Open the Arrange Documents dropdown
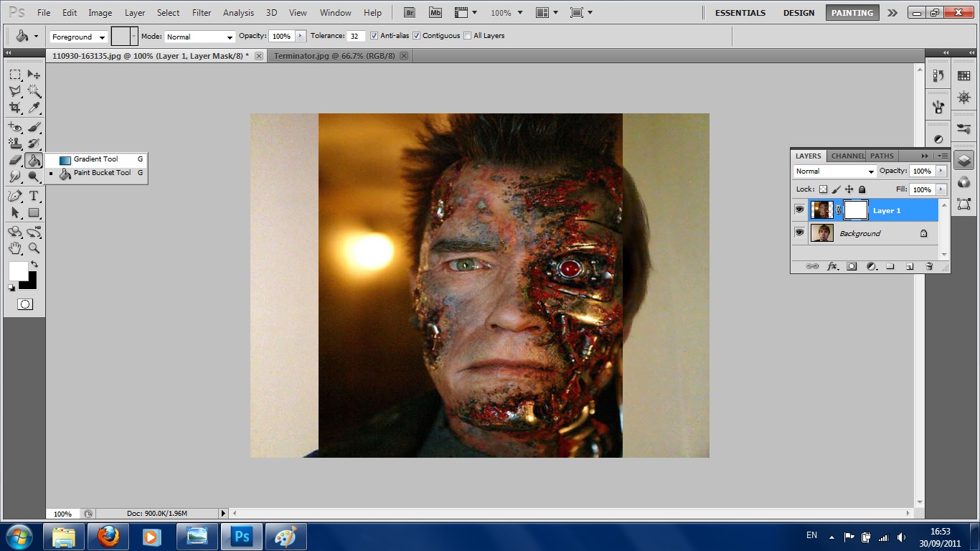Viewport: 980px width, 551px height. coord(548,13)
